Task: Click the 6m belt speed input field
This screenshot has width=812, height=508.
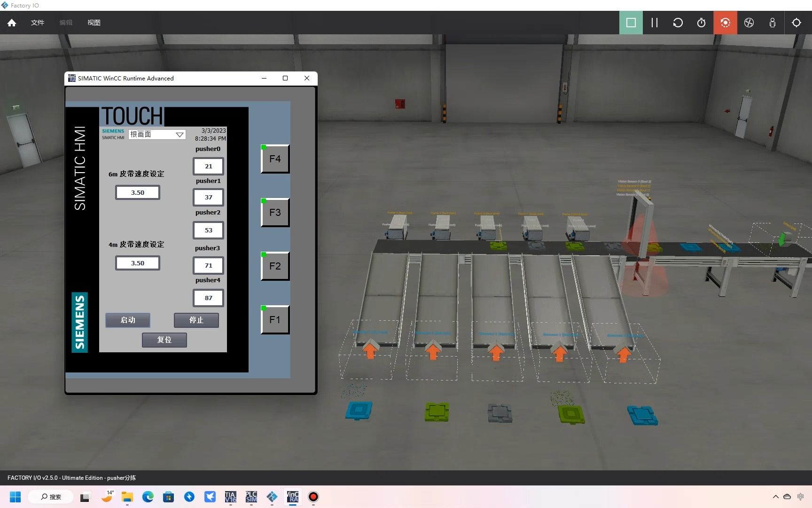Action: coord(137,192)
